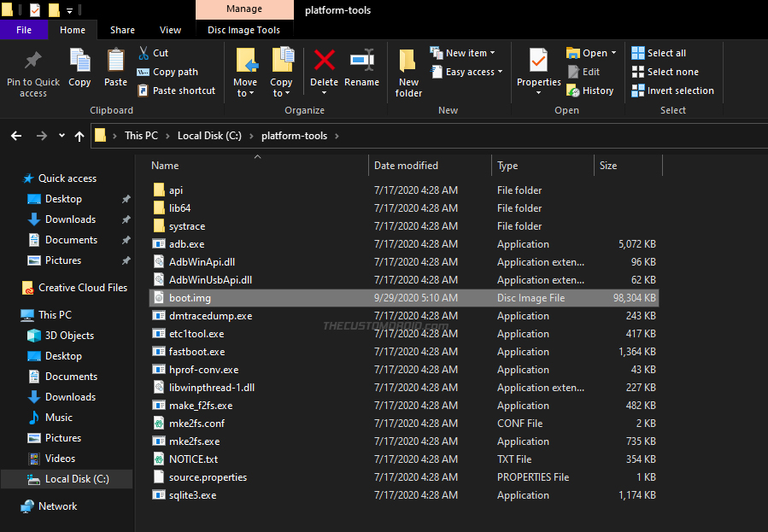Click Select all in the ribbon
This screenshot has width=768, height=532.
(x=659, y=53)
